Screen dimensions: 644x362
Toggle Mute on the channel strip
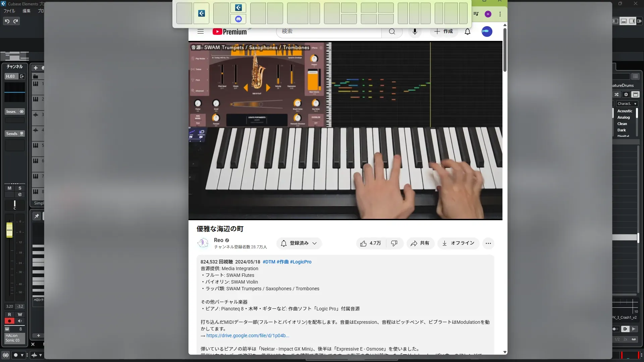[x=9, y=188]
